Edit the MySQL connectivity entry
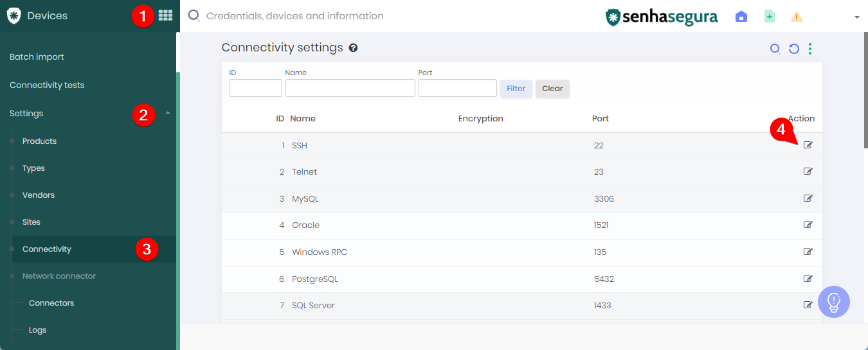 808,198
